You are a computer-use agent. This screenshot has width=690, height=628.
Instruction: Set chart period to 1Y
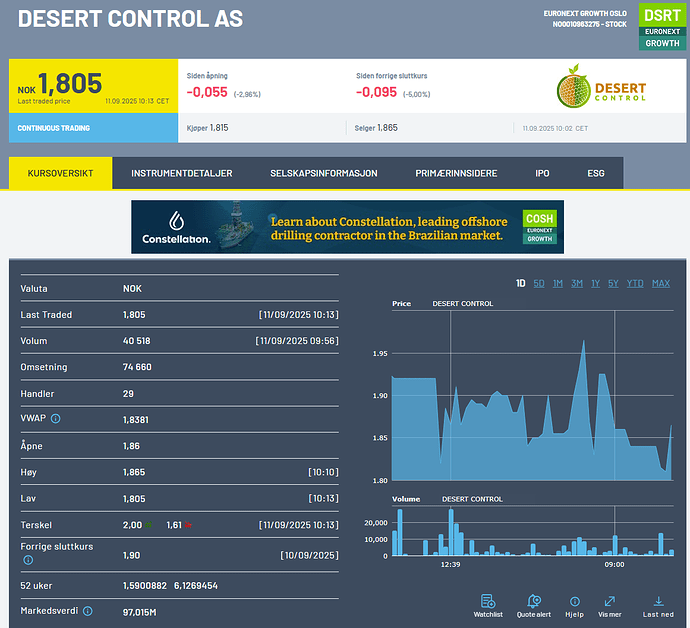click(595, 283)
